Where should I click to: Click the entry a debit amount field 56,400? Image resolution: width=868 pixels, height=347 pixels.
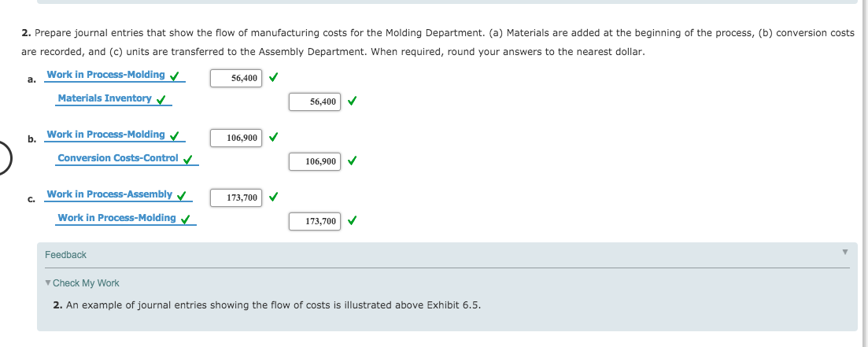[236, 78]
